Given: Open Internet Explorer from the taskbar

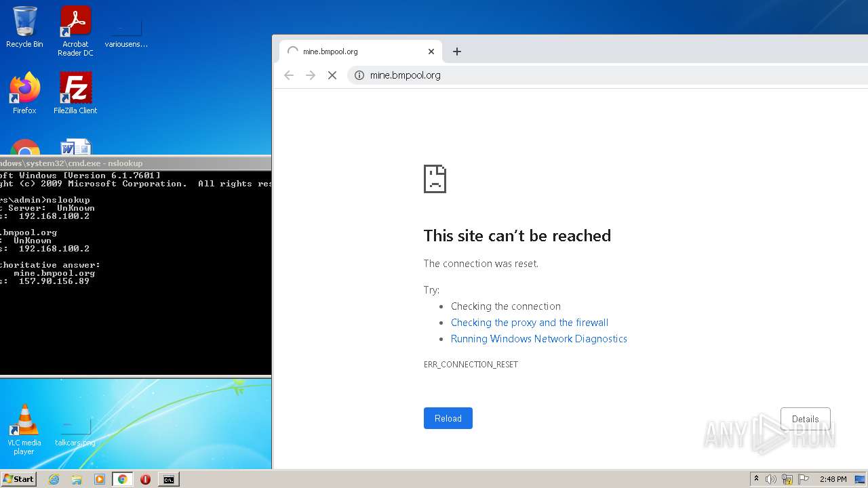Looking at the screenshot, I should (54, 479).
